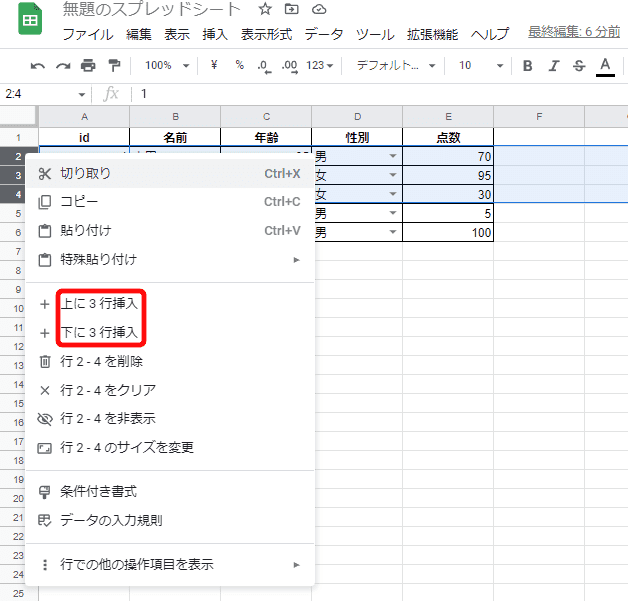Click the undo arrow in toolbar

click(x=38, y=66)
